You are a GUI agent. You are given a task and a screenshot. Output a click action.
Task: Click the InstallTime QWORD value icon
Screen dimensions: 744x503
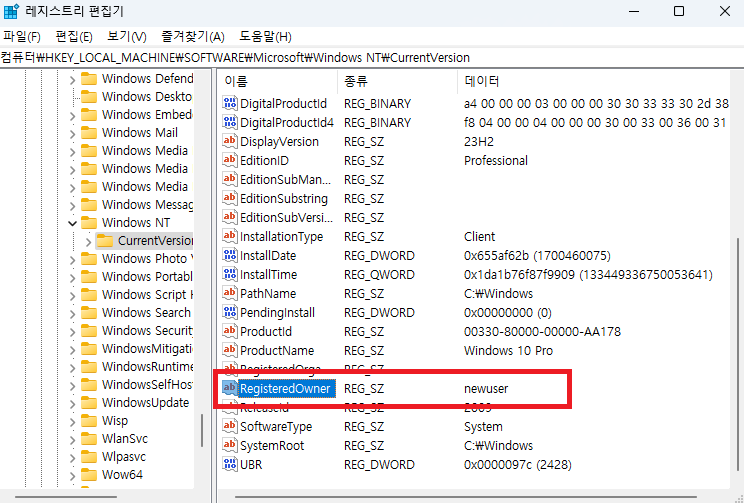click(230, 274)
